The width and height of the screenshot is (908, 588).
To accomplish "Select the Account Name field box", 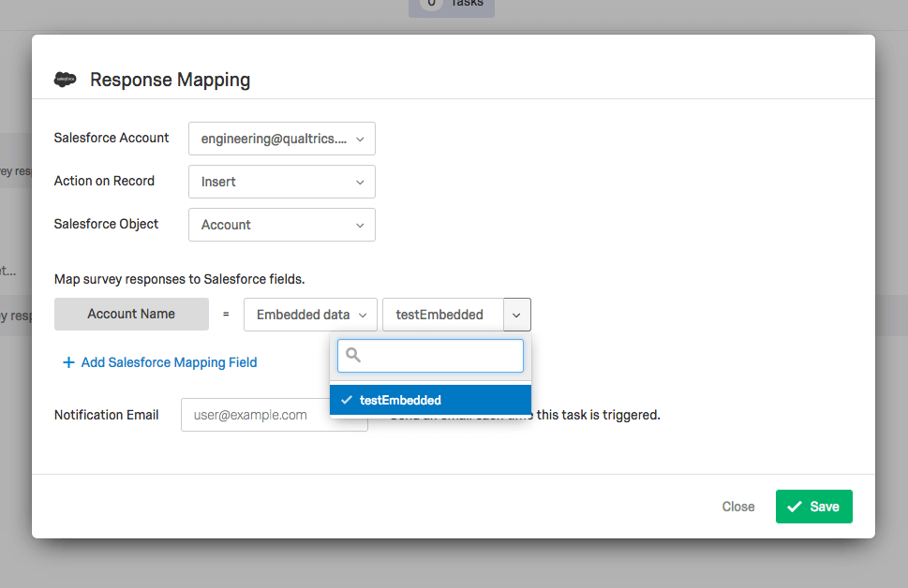I will (x=131, y=315).
